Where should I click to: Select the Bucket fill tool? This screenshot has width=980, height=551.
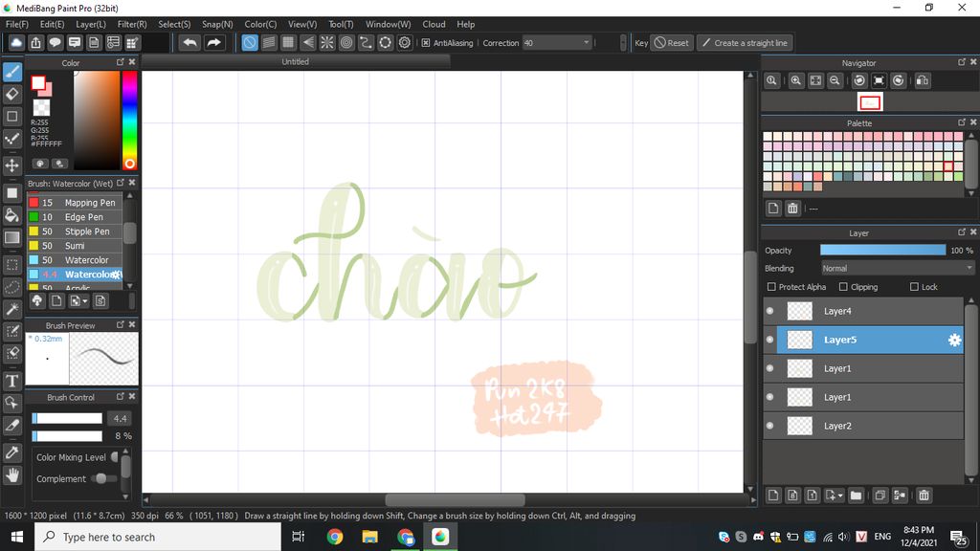click(x=11, y=215)
